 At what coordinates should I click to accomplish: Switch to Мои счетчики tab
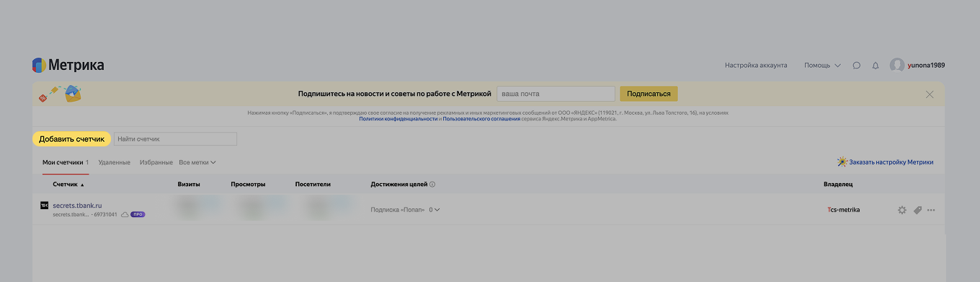click(66, 162)
